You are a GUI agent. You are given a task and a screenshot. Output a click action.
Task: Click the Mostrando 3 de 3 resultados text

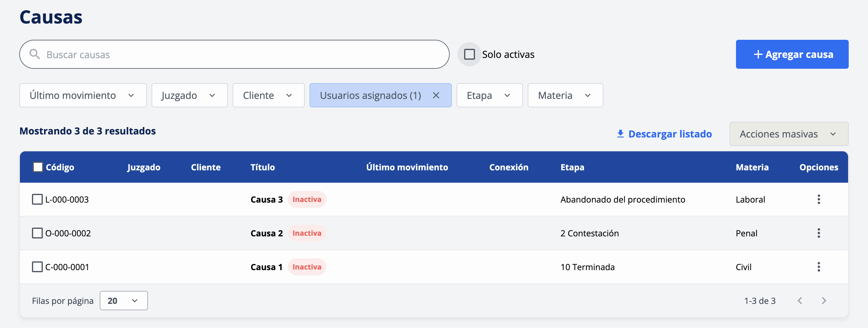tap(88, 131)
